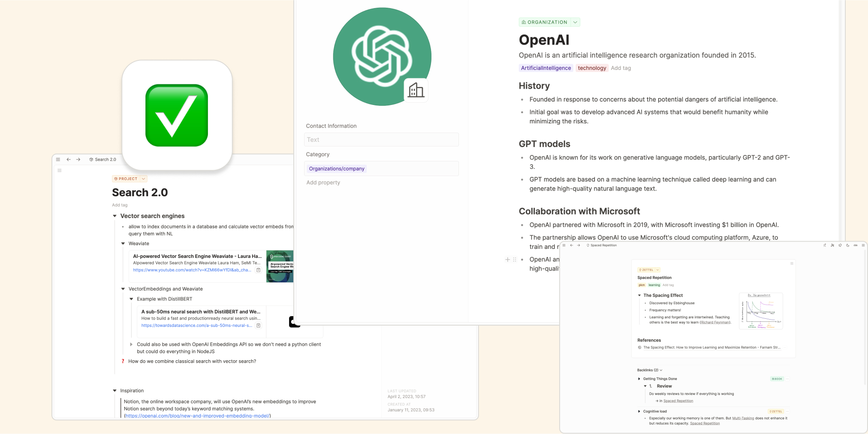Open Spaced Repetition link under Review
868x434 pixels.
[678, 401]
